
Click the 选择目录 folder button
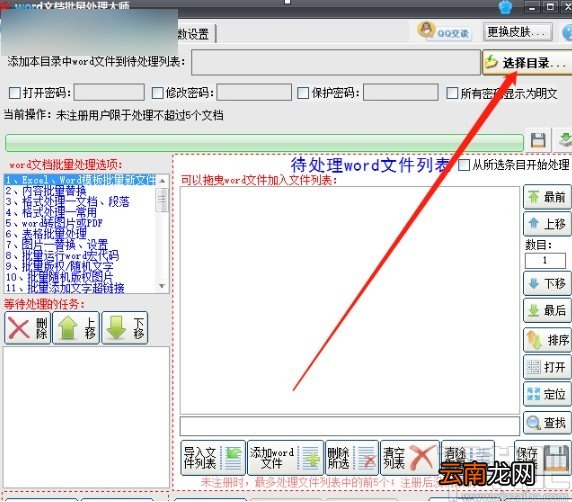pos(527,63)
